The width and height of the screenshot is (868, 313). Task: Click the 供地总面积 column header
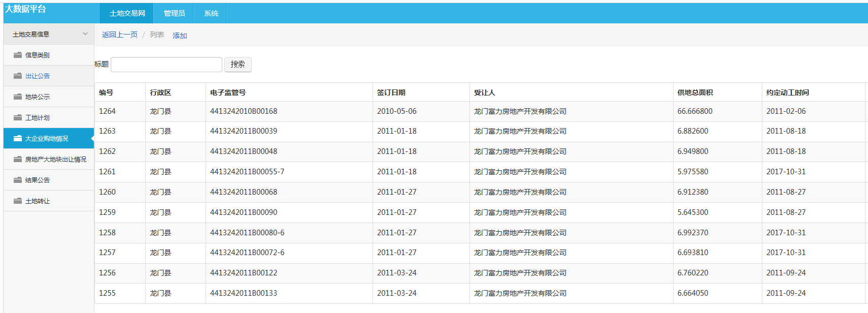click(695, 92)
